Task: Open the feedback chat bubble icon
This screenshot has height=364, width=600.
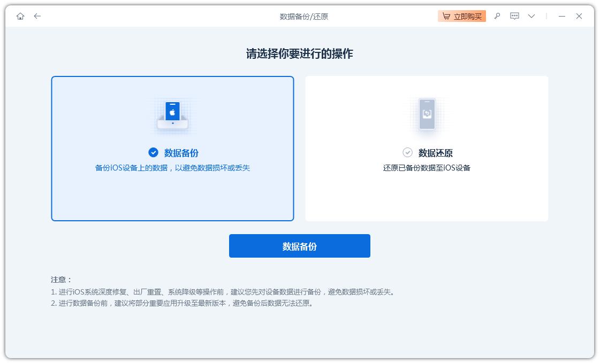Action: [x=514, y=16]
